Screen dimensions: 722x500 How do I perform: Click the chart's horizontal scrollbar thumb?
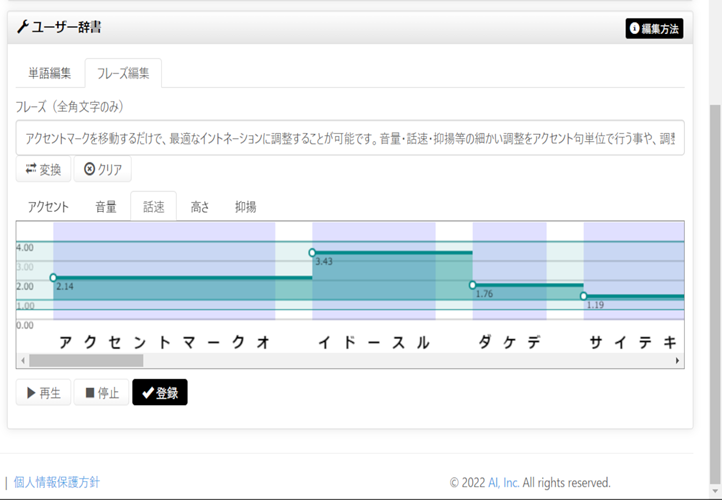click(x=86, y=360)
